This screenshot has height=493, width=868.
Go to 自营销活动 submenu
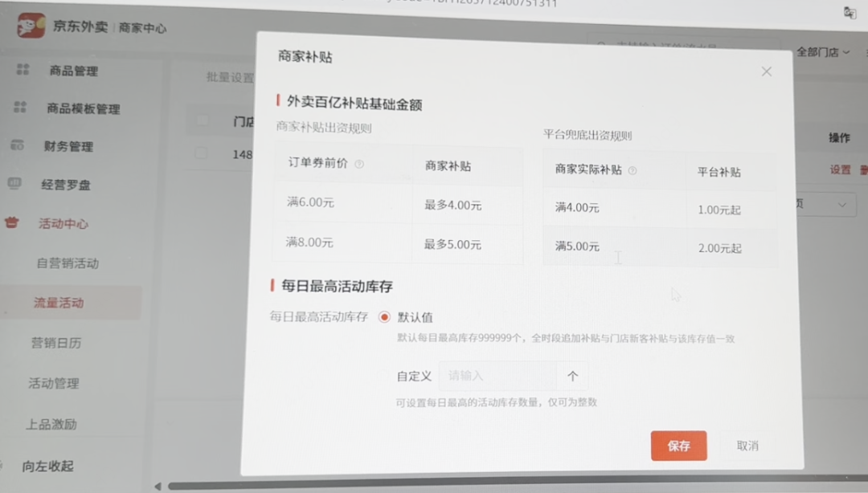[x=68, y=263]
